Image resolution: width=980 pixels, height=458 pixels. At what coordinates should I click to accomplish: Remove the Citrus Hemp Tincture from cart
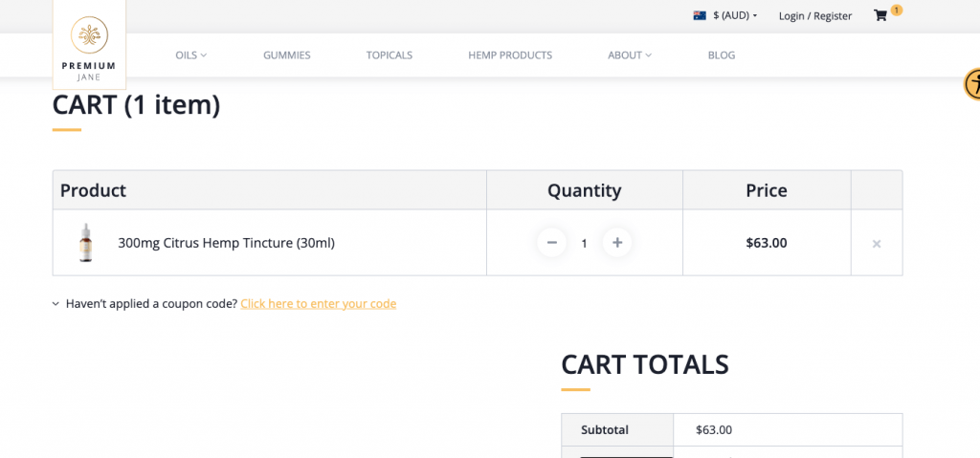coord(877,244)
